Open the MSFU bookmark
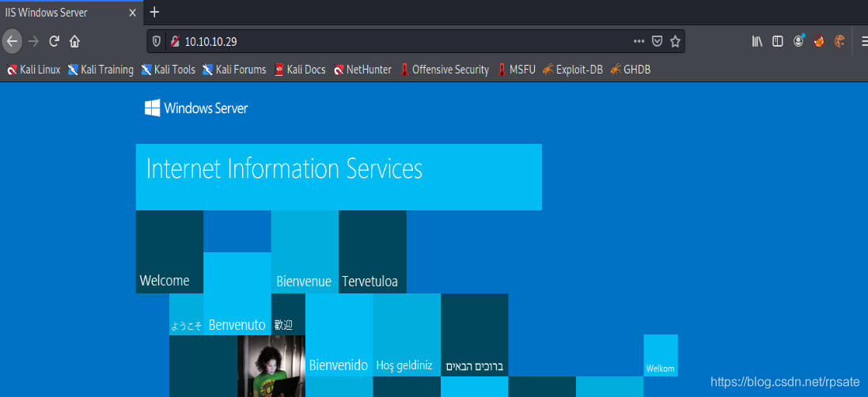Screen dimensions: 868x397 pyautogui.click(x=517, y=70)
